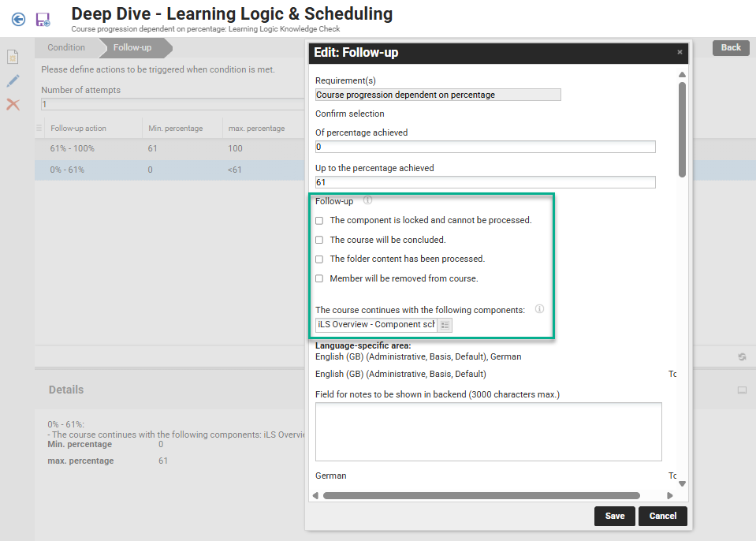Viewport: 756px width, 541px height.
Task: Click the document with gear icon in sidebar
Action: click(x=12, y=57)
